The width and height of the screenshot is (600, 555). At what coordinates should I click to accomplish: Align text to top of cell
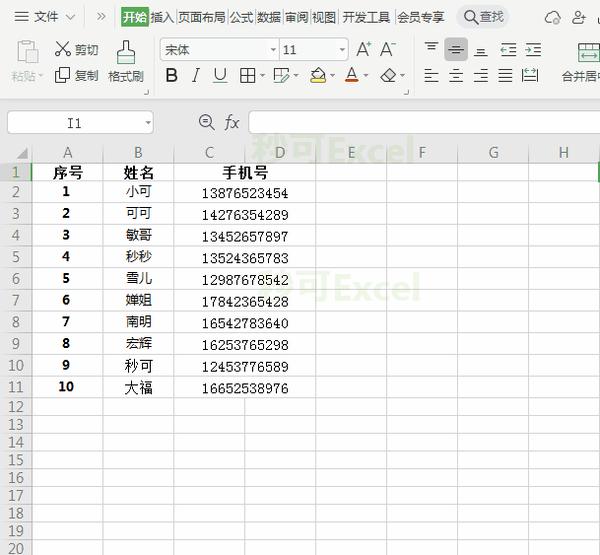click(x=431, y=49)
